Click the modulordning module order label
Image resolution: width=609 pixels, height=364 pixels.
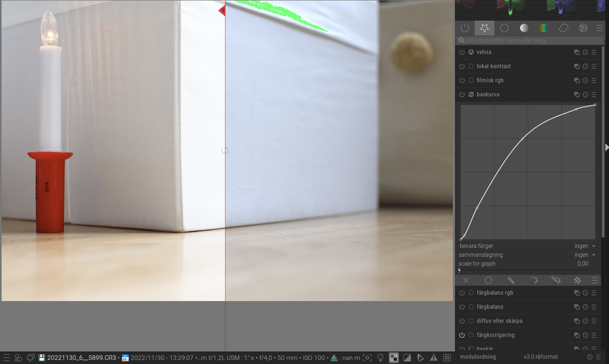tap(478, 357)
